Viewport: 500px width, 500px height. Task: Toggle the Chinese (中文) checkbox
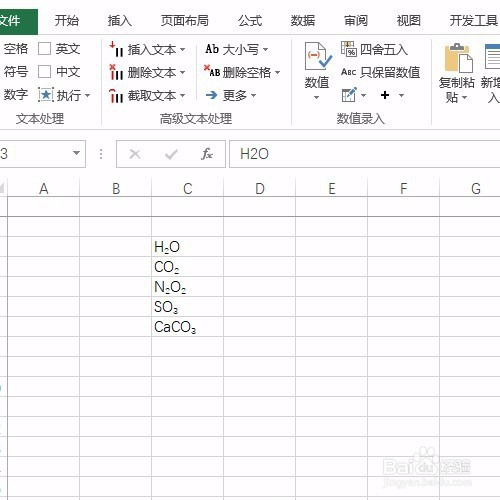[44, 71]
